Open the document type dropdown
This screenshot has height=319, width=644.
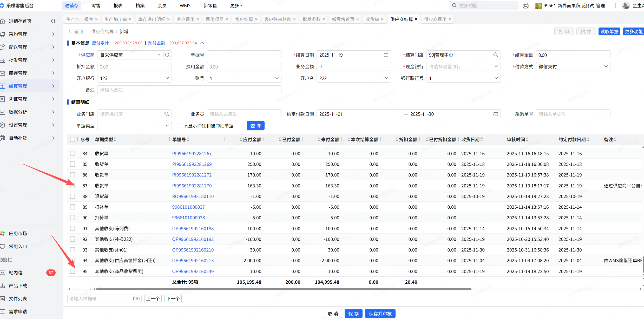(x=134, y=126)
